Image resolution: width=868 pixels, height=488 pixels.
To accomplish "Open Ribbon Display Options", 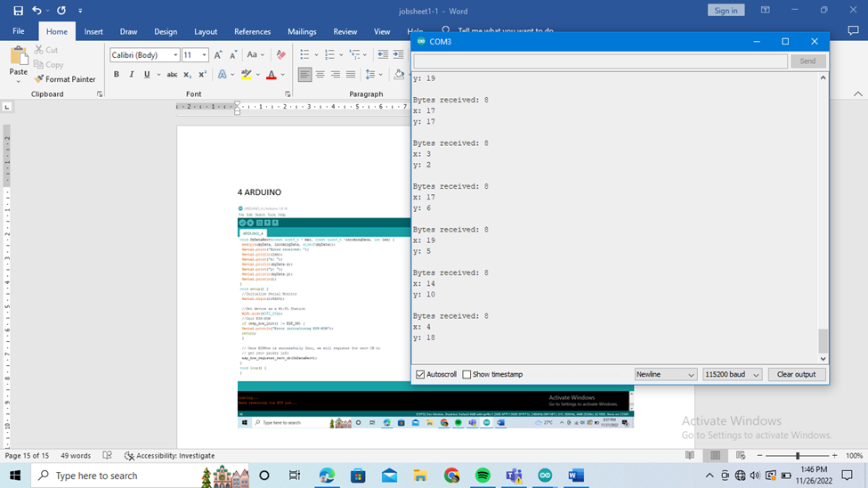I will (765, 10).
